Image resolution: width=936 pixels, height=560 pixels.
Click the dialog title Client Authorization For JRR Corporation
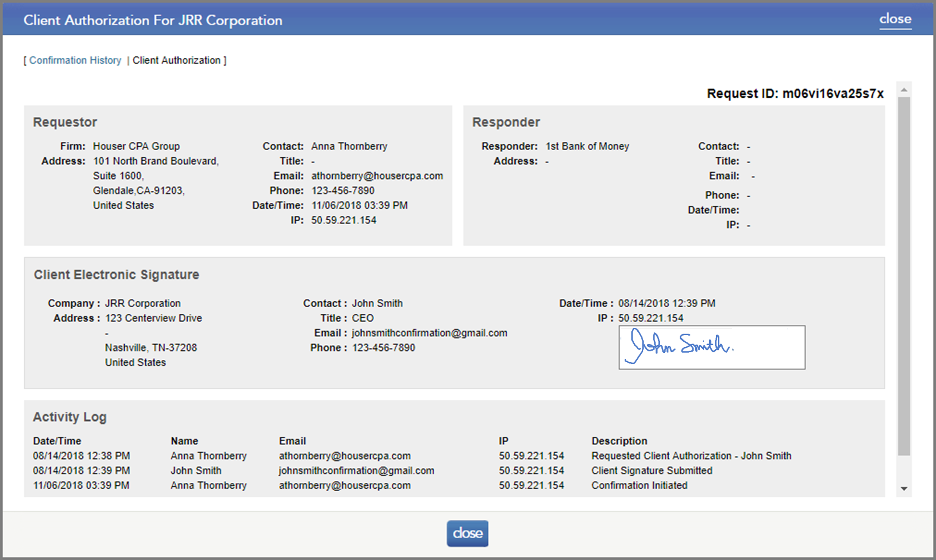(x=153, y=20)
